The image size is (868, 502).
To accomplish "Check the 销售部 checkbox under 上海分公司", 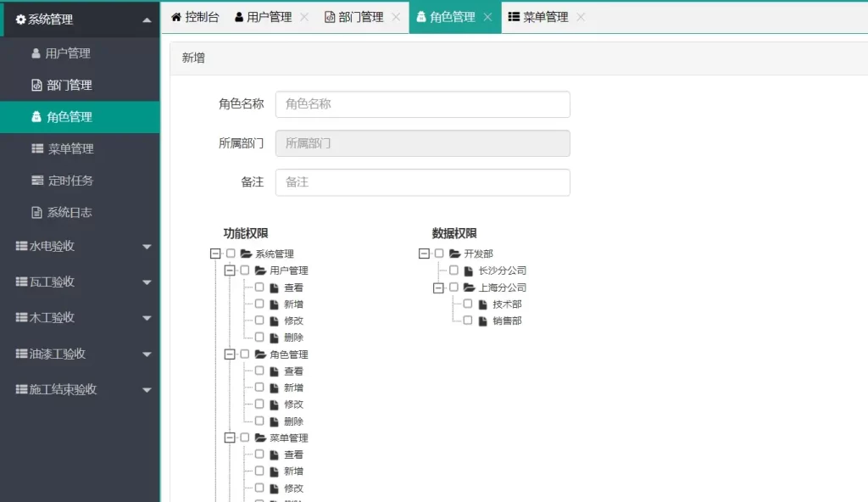I will point(467,321).
